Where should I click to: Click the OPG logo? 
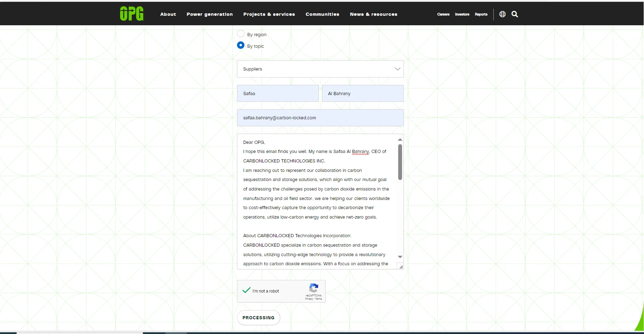[132, 14]
